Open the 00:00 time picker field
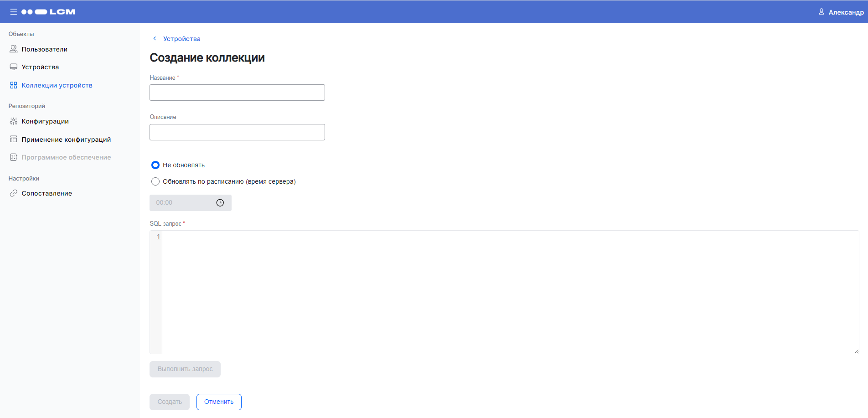 (182, 203)
